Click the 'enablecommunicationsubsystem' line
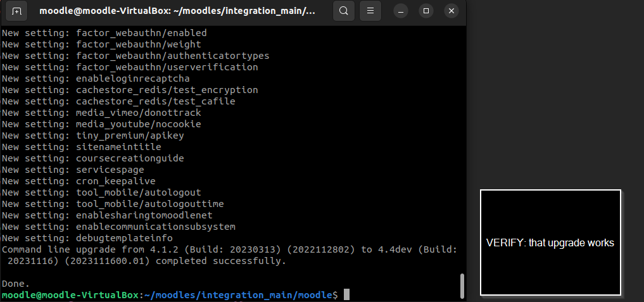This screenshot has width=644, height=302. tap(118, 227)
